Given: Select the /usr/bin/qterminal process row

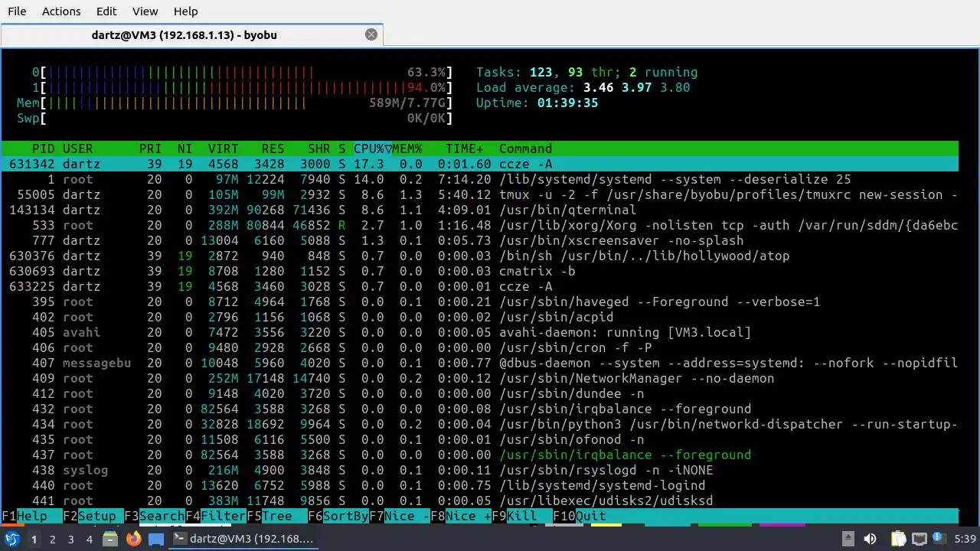Looking at the screenshot, I should coord(480,210).
